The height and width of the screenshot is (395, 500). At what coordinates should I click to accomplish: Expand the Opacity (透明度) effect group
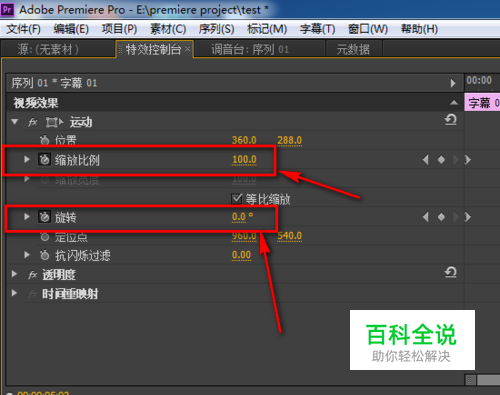14,274
